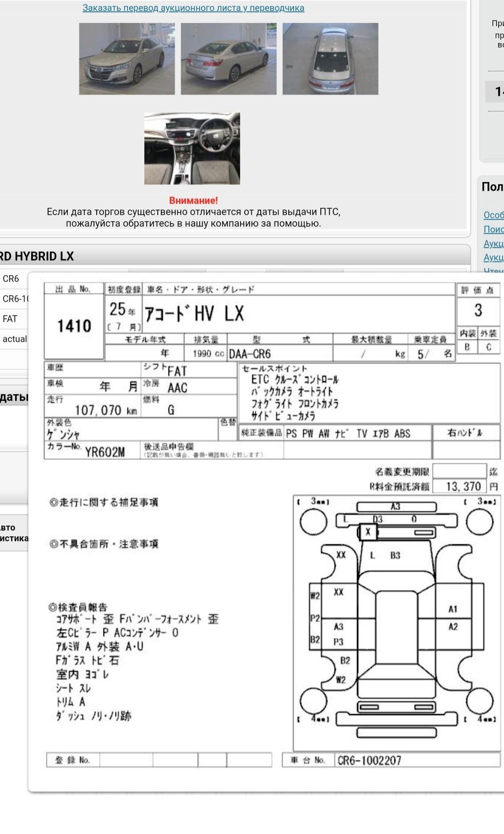The image size is (504, 834).
Task: Open the overhead rear photo of the car
Action: pyautogui.click(x=330, y=59)
